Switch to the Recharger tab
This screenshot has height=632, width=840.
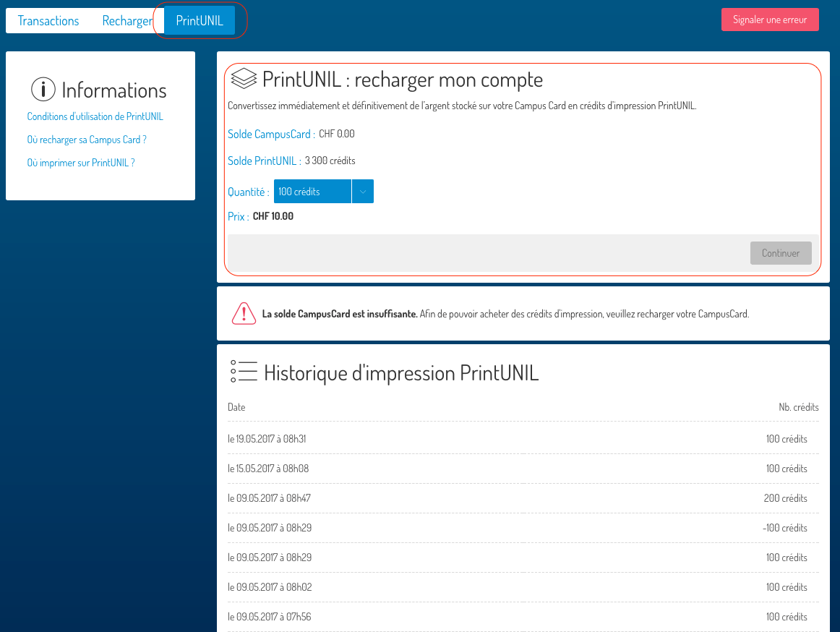127,21
